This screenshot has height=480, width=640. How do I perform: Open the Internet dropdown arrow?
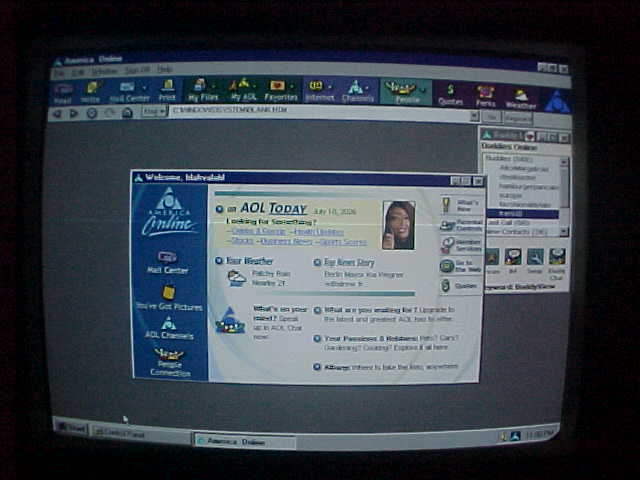coord(329,86)
